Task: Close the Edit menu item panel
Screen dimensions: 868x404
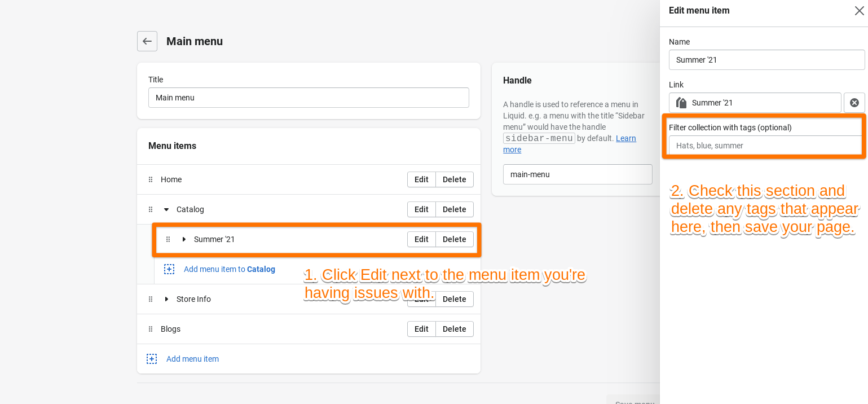Action: tap(859, 11)
